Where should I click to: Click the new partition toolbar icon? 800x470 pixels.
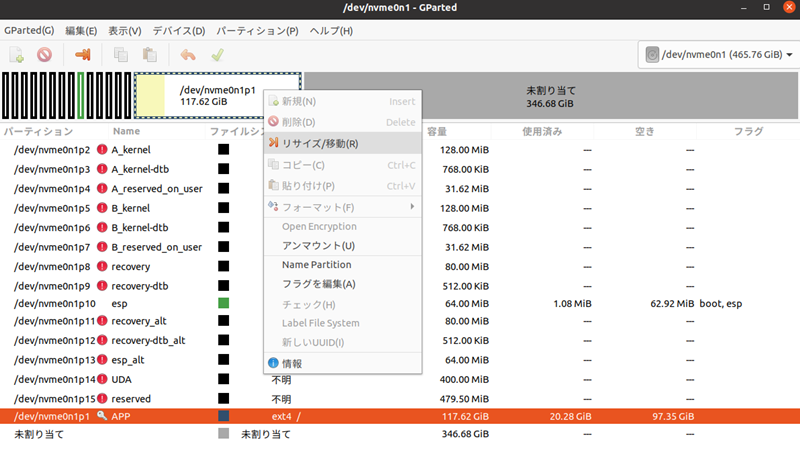(x=16, y=55)
